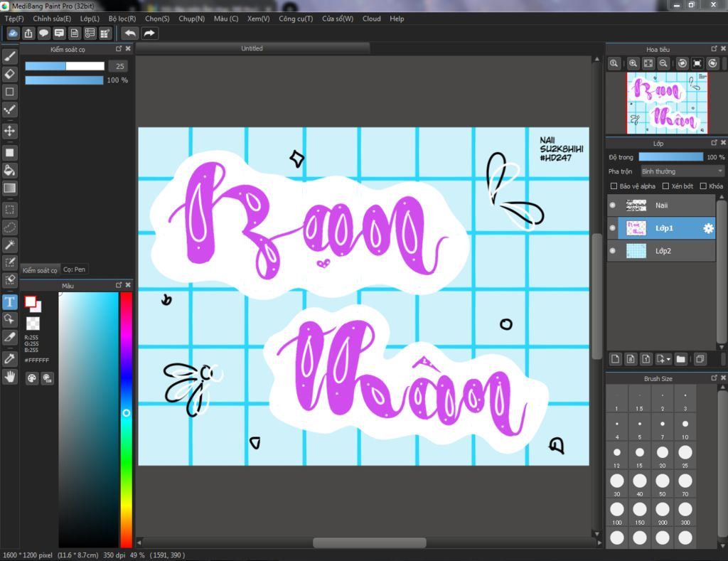
Task: Zoom out using navigator minus magnifier
Action: pyautogui.click(x=663, y=63)
